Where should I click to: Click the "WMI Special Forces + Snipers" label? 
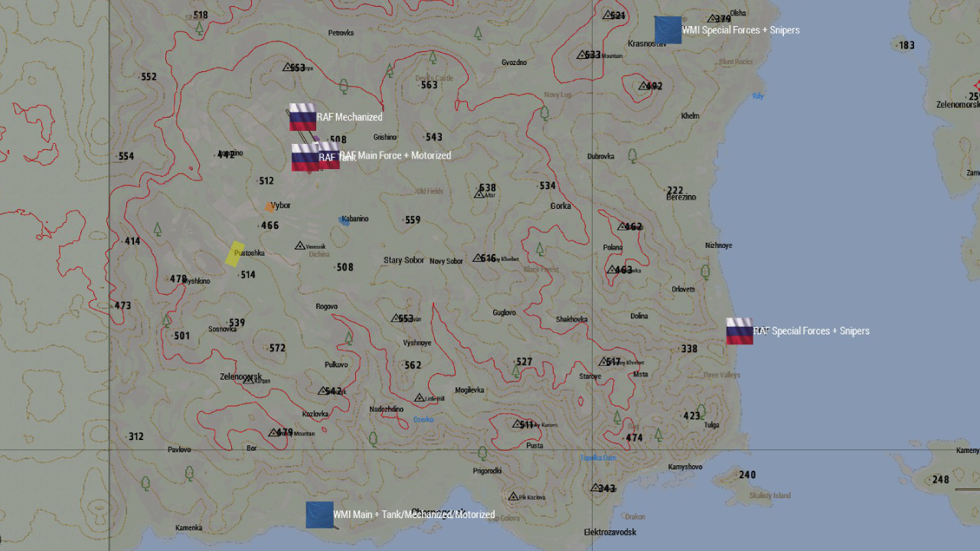[x=741, y=30]
